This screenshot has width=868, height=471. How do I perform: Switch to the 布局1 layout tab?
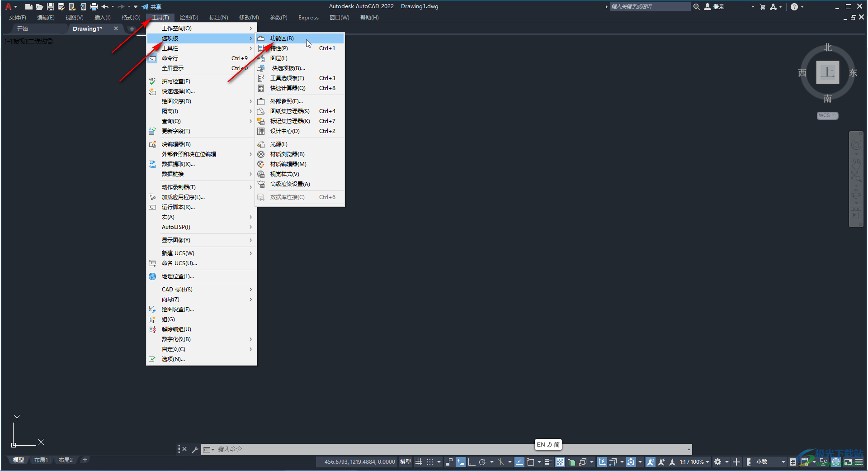coord(41,460)
